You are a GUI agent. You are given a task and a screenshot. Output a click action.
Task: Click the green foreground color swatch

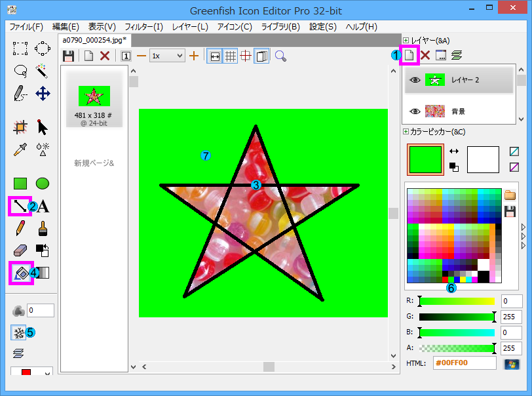(x=425, y=159)
